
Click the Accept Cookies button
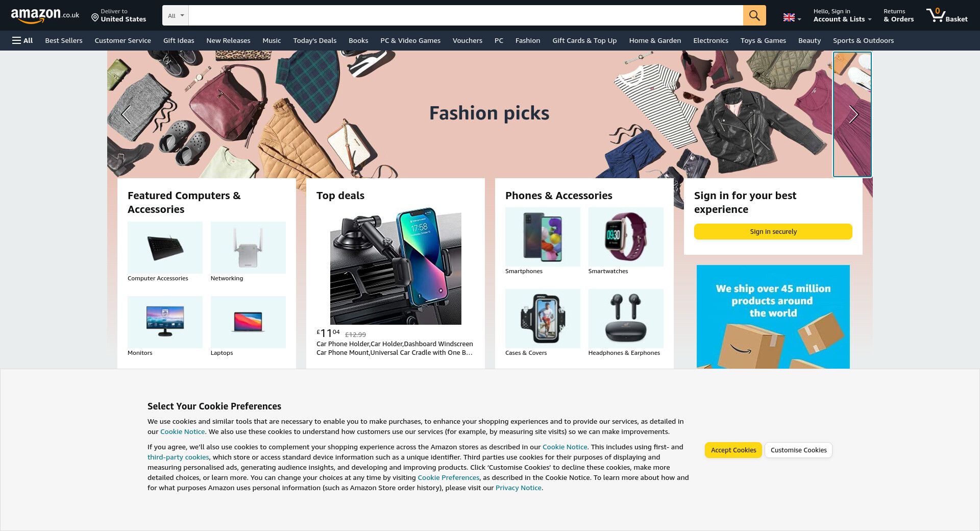[733, 450]
